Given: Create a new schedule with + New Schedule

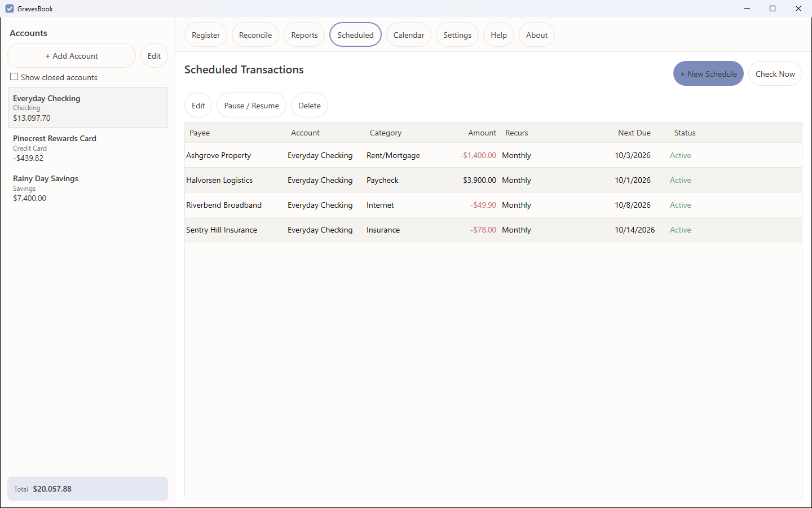Looking at the screenshot, I should tap(708, 74).
